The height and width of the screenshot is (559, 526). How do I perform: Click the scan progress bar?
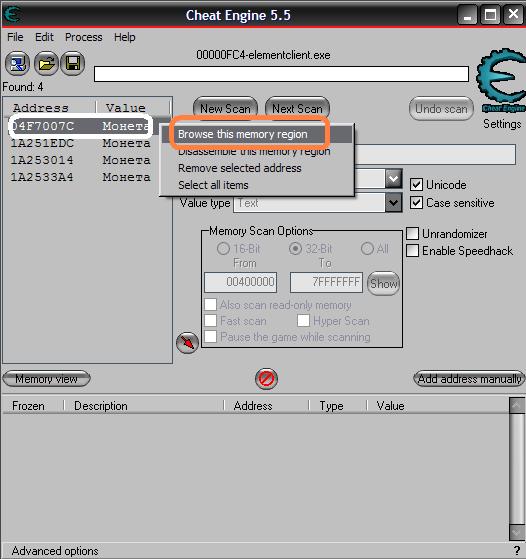click(281, 74)
